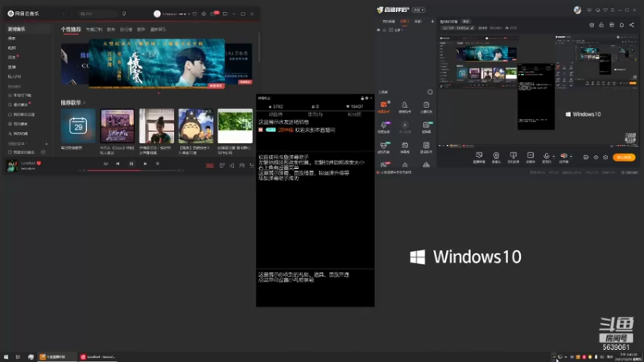Screen dimensions: 644x362
Task: Open the microphone tool with purple badge in toolbox
Action: (x=384, y=127)
